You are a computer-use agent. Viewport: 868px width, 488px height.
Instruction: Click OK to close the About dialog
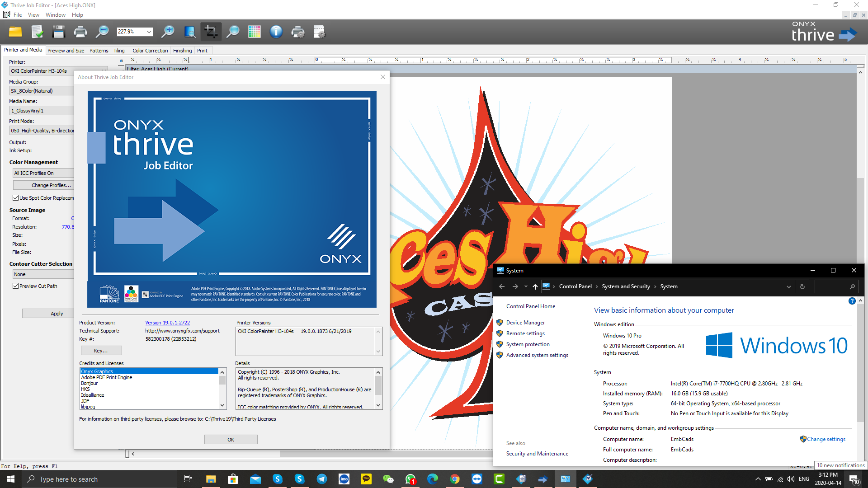tap(231, 439)
